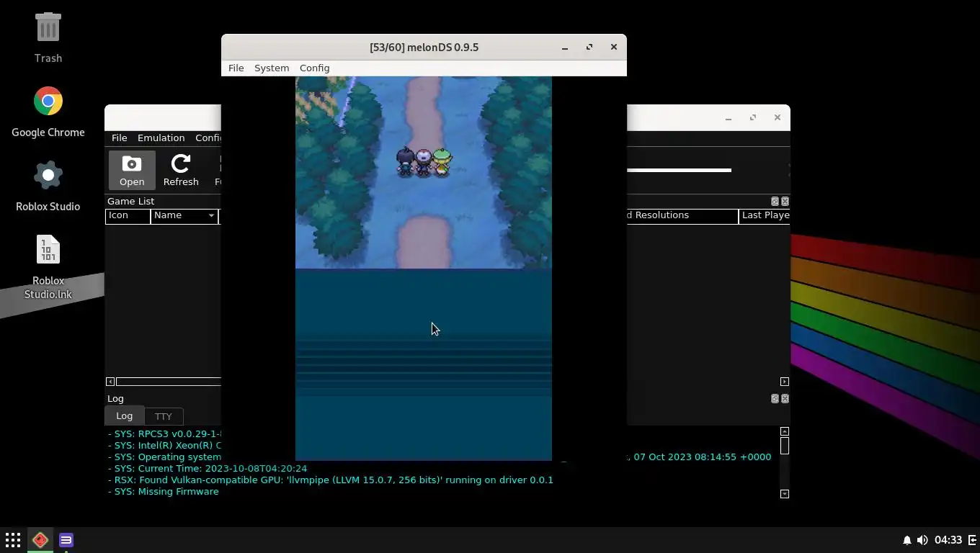Click log scrollbar down arrow
Image resolution: width=980 pixels, height=553 pixels.
[785, 494]
